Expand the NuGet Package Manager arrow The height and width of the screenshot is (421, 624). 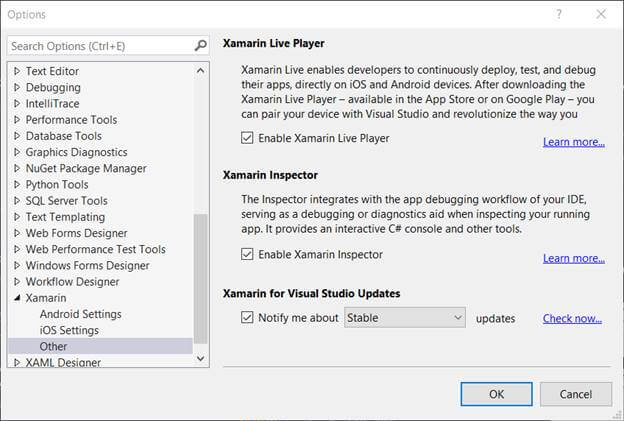pos(17,168)
